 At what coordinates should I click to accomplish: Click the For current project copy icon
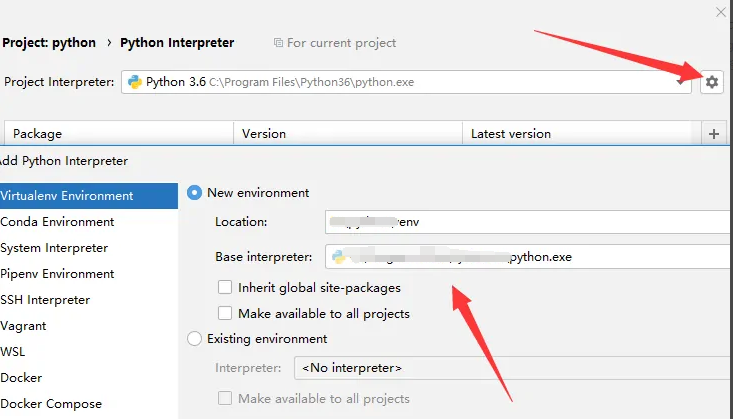click(278, 43)
